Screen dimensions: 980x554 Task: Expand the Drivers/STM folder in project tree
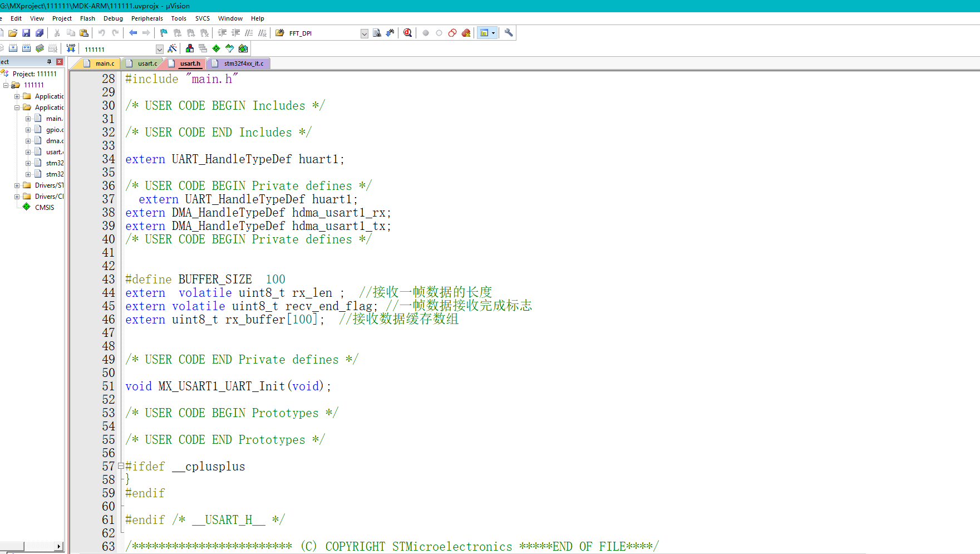point(16,185)
